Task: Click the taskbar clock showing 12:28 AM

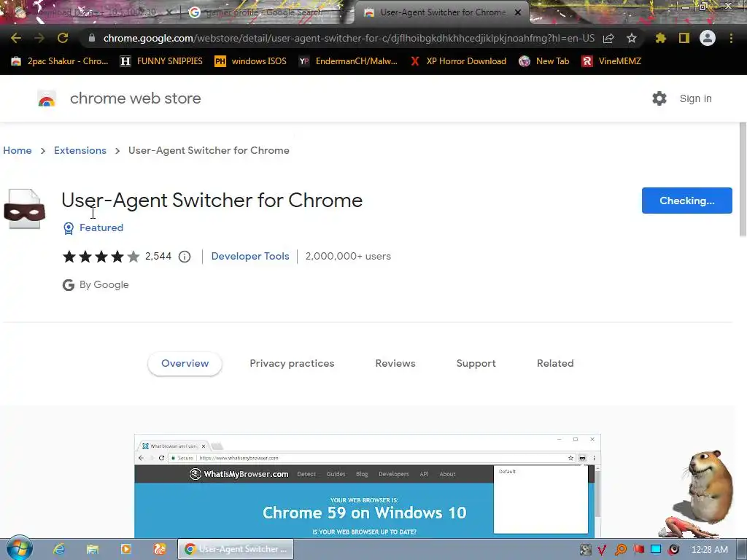Action: [x=709, y=550]
